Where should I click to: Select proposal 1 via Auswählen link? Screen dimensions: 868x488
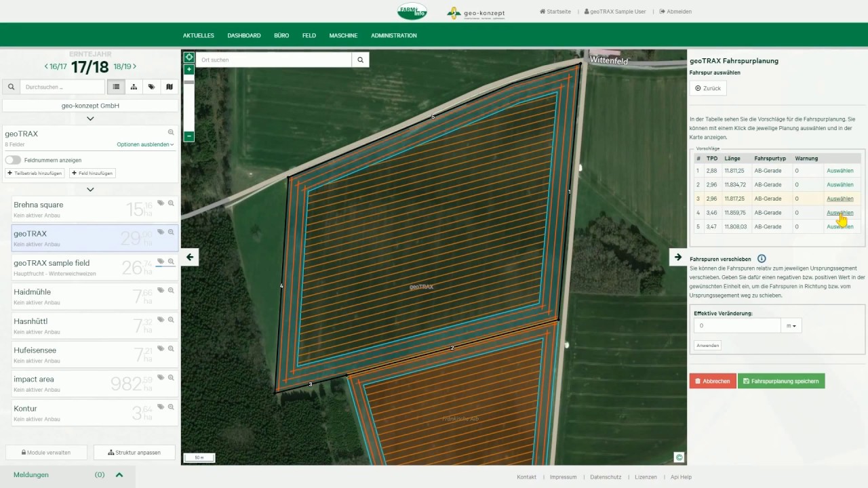point(840,171)
